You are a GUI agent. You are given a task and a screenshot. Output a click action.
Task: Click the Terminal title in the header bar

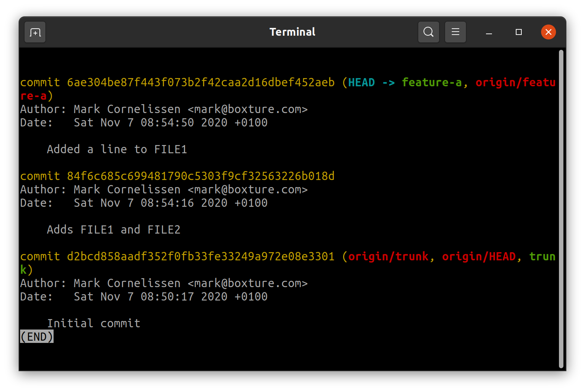pos(292,32)
